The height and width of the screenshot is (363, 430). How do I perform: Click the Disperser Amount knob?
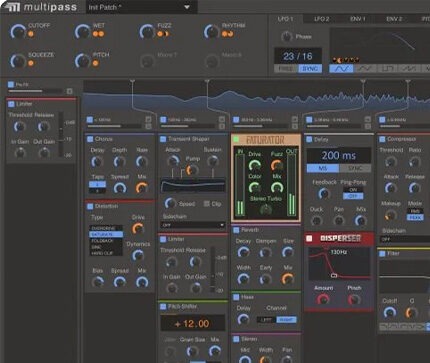pyautogui.click(x=323, y=300)
